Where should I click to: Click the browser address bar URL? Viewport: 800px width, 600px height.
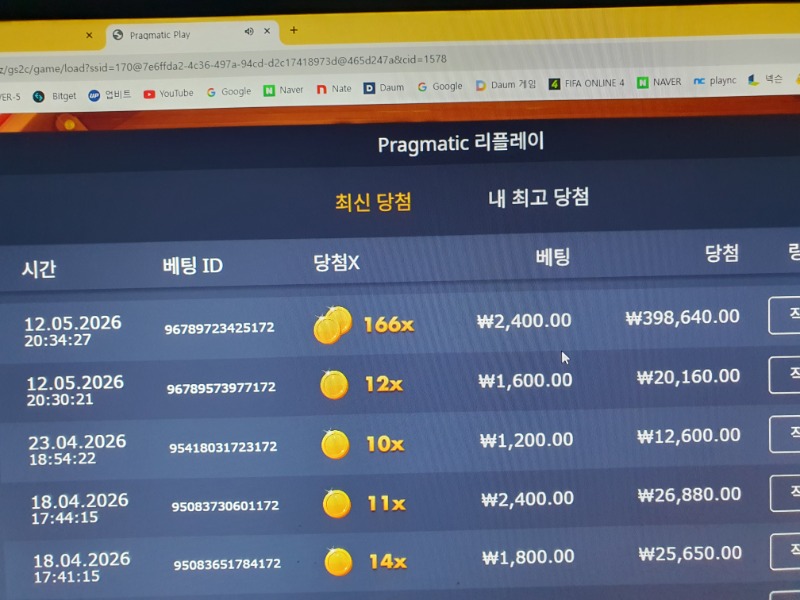[223, 64]
